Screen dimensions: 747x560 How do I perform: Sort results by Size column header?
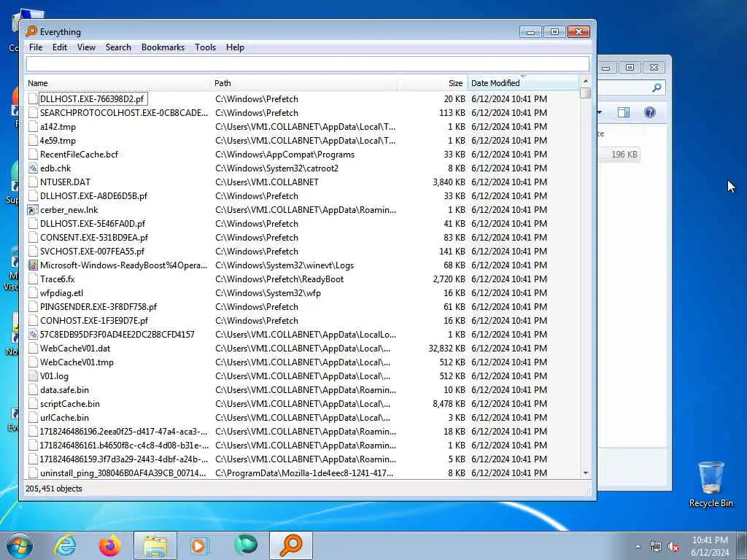coord(433,83)
